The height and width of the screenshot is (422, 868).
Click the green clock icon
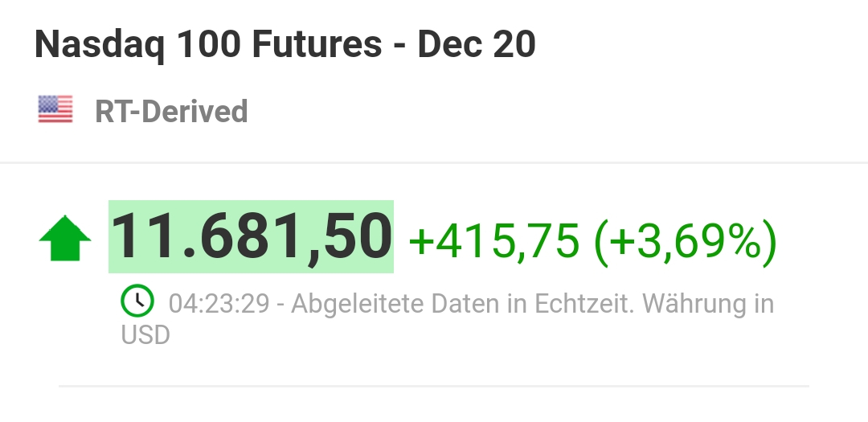138,302
